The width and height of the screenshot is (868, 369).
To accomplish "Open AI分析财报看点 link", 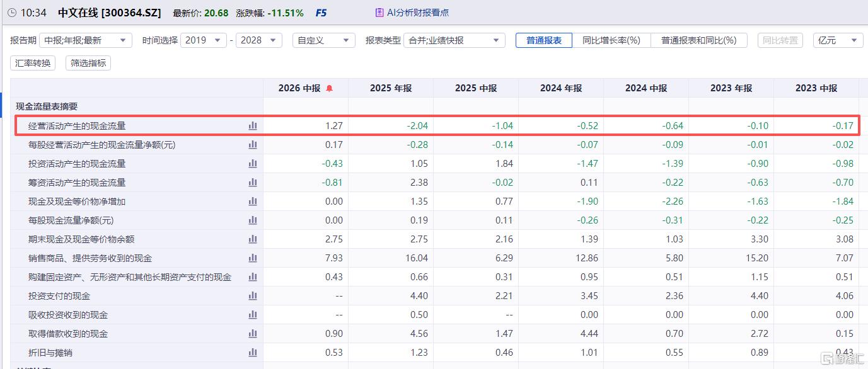I will pyautogui.click(x=417, y=13).
